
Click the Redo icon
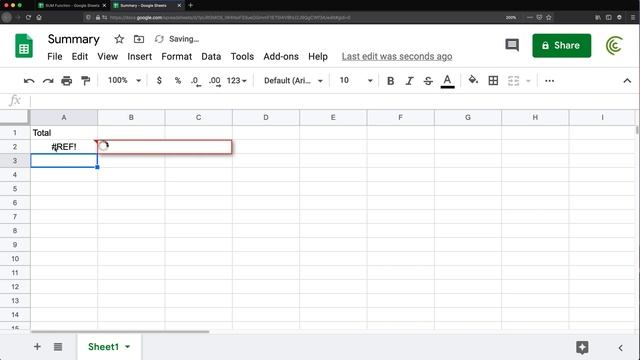click(48, 81)
